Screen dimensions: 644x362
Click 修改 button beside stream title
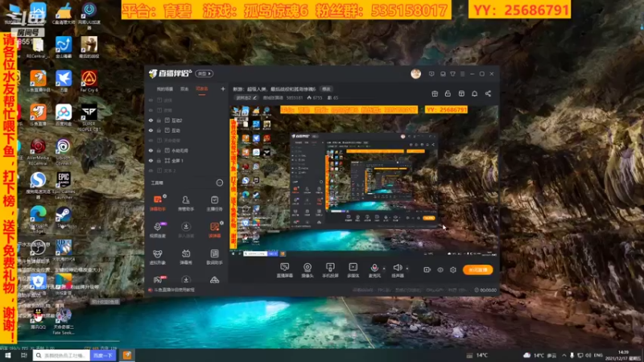tap(326, 88)
